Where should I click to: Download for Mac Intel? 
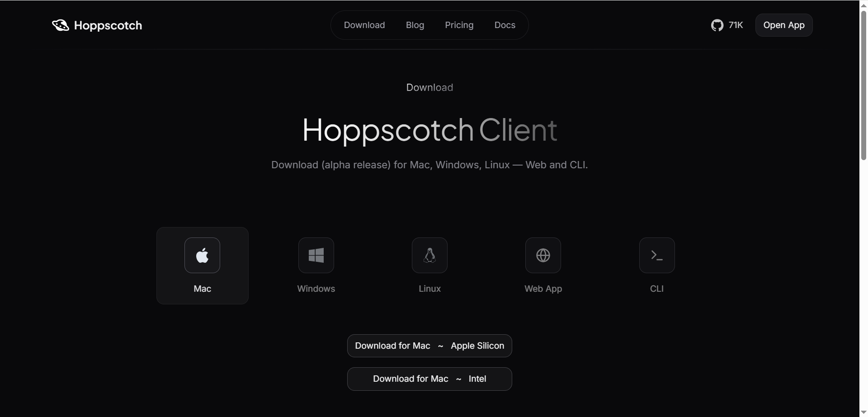429,379
